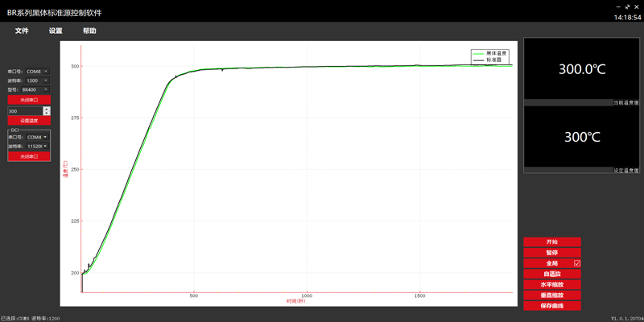The width and height of the screenshot is (644, 322).
Task: Click the restore window icon in title bar
Action: coord(626,6)
